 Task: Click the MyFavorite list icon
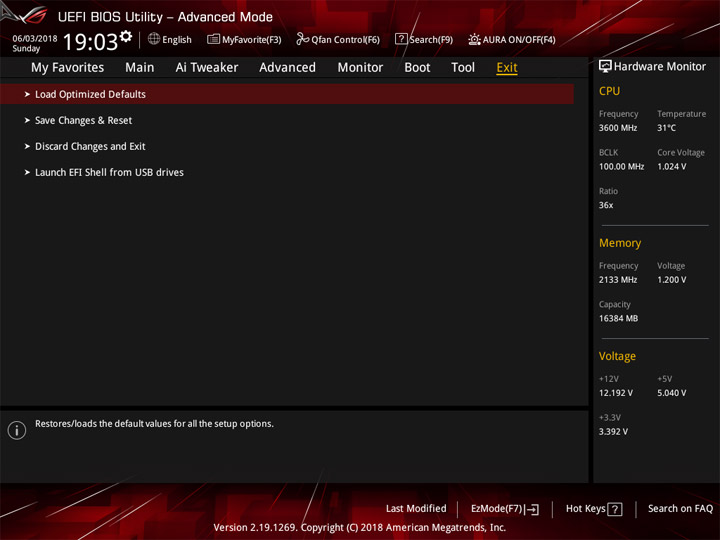pos(213,39)
